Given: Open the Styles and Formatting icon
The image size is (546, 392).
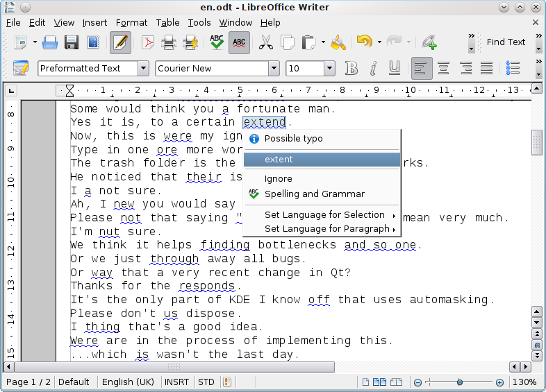Looking at the screenshot, I should pos(21,68).
